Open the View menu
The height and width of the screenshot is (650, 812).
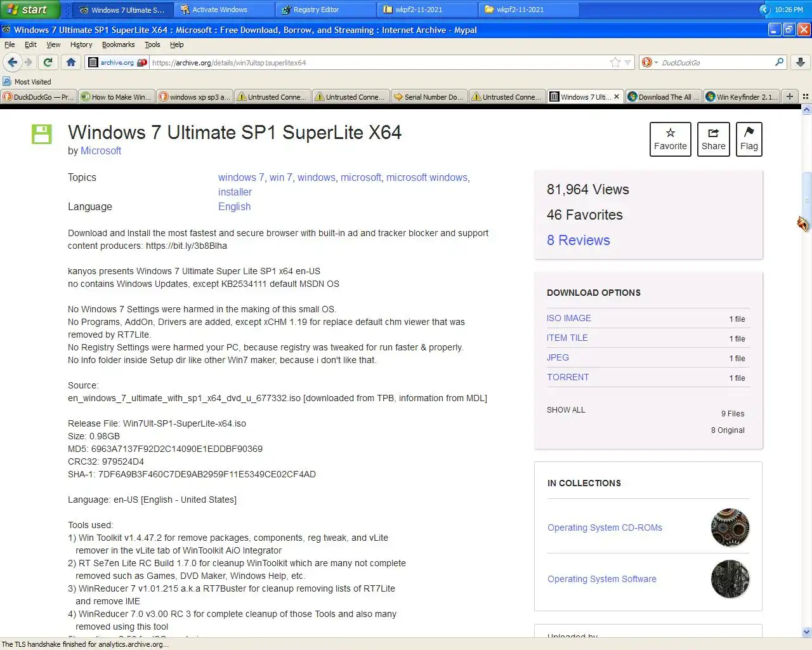53,44
